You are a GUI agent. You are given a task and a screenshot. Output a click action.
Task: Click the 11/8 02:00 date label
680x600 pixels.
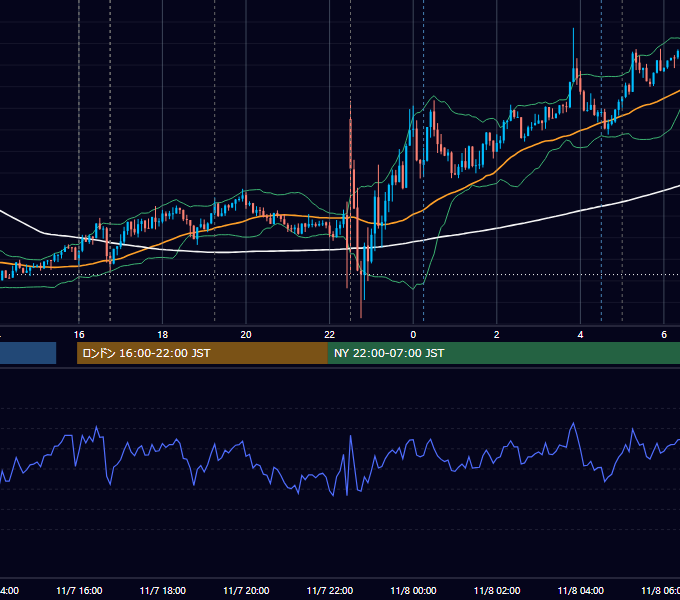tap(497, 590)
